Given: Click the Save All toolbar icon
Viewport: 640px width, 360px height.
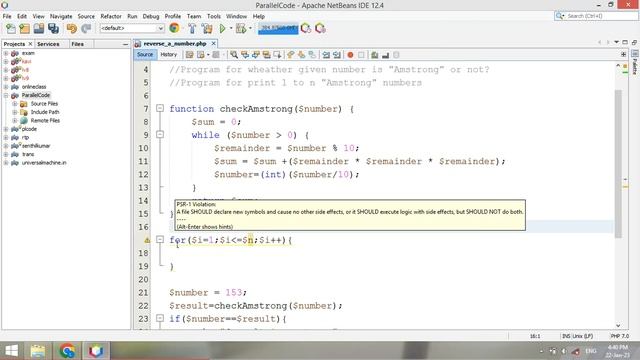Looking at the screenshot, I should point(53,29).
